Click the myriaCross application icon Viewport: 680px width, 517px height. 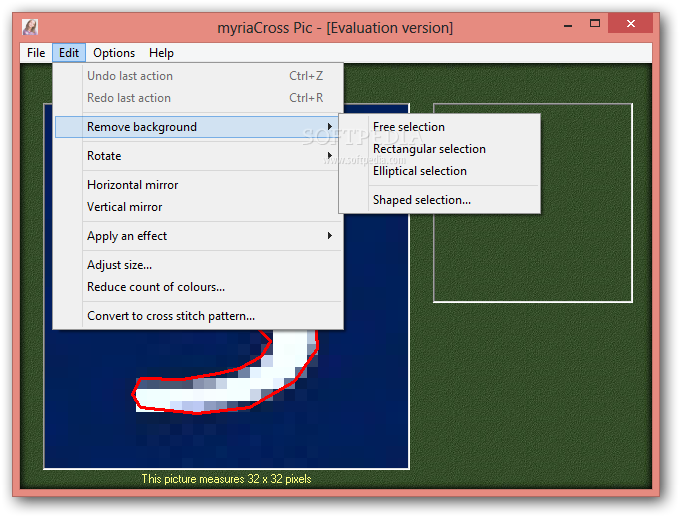point(30,27)
